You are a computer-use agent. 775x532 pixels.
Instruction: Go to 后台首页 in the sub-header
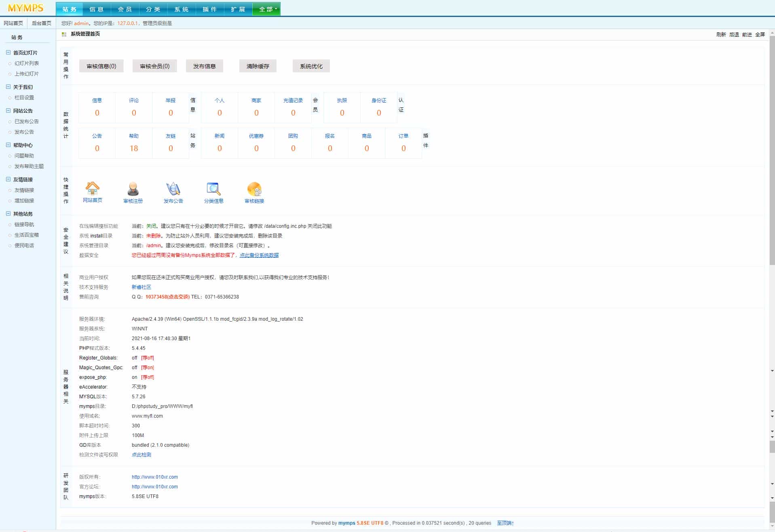(x=42, y=23)
